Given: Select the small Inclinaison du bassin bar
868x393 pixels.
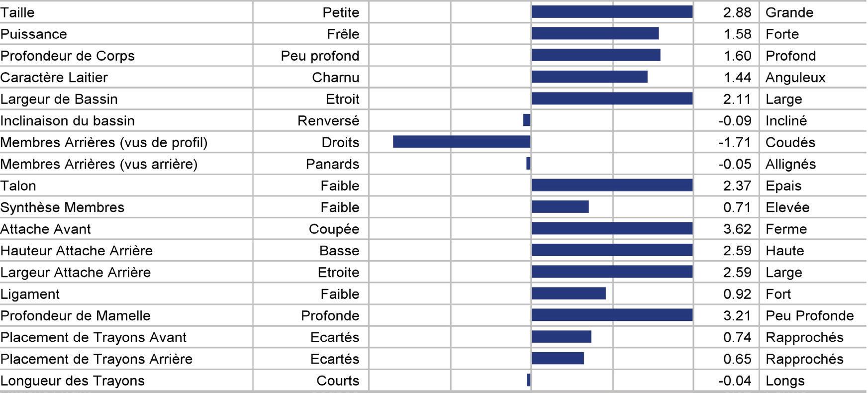Looking at the screenshot, I should (527, 120).
